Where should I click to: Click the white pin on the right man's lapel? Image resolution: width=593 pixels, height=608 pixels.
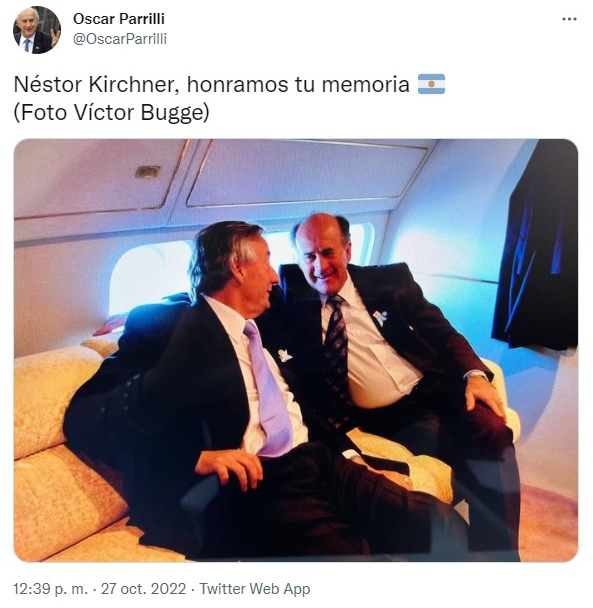coord(380,317)
